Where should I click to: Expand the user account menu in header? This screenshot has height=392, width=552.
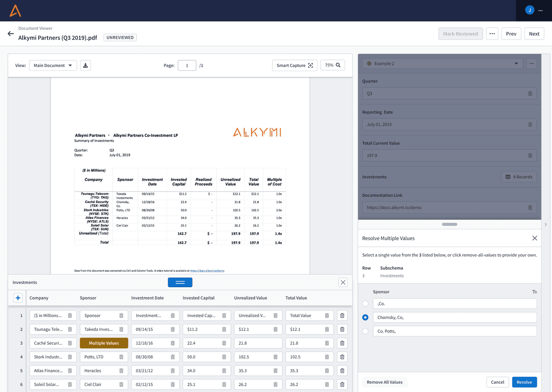(534, 10)
